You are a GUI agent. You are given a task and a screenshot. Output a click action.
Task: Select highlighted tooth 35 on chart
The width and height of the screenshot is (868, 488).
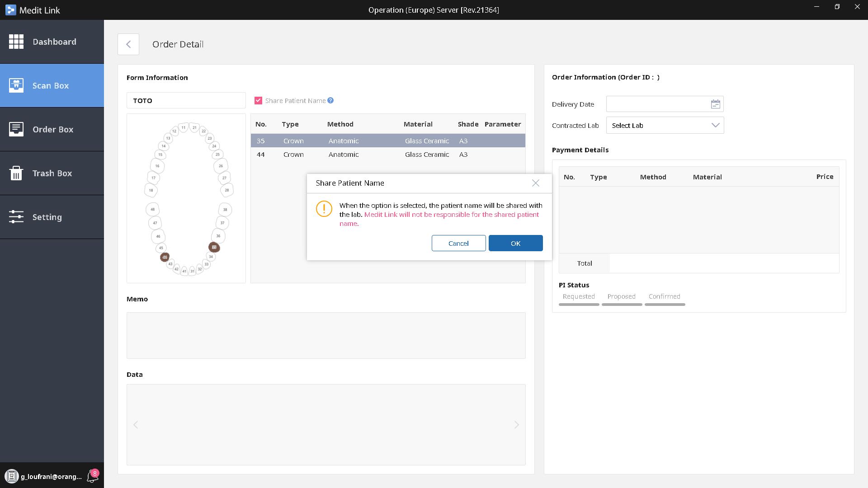pos(214,247)
